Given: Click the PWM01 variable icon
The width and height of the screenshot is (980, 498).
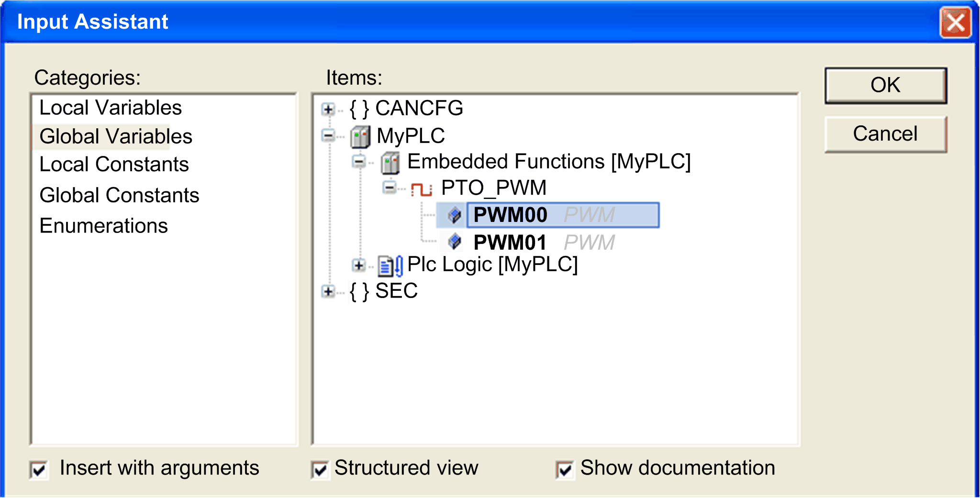Looking at the screenshot, I should coord(454,242).
